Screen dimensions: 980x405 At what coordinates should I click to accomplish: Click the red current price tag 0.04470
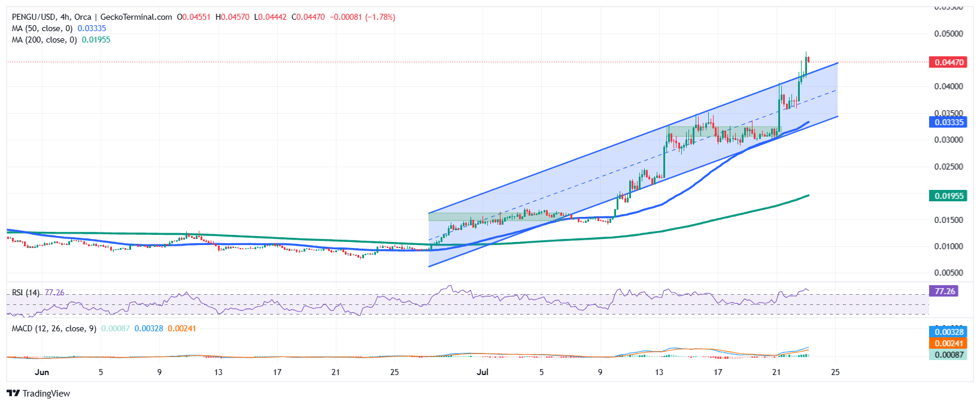[948, 62]
